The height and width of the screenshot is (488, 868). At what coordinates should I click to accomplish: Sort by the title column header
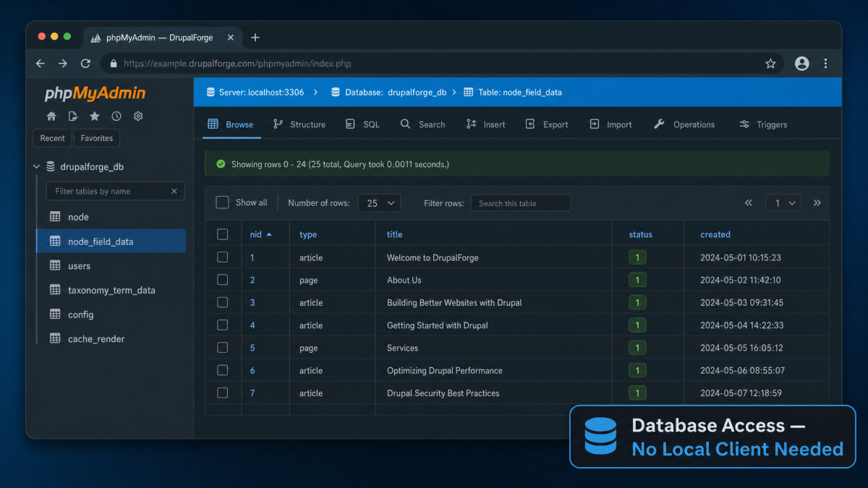coord(395,234)
